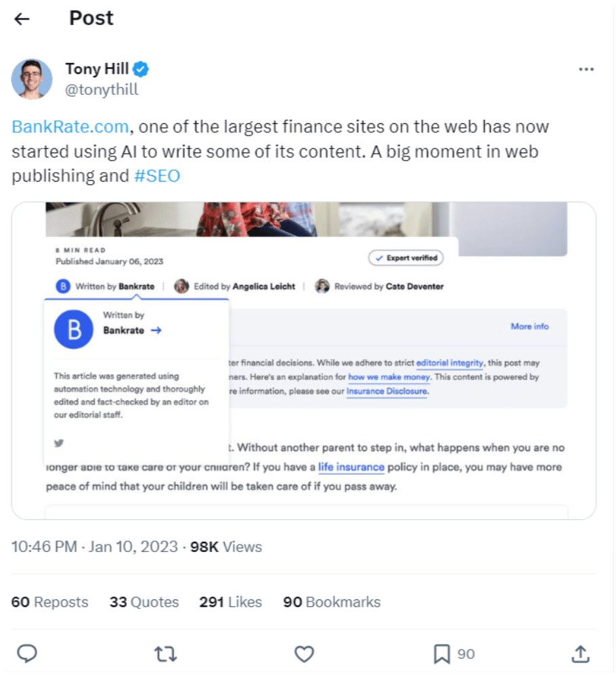616x680 pixels.
Task: Open the @tonythill handle link
Action: [102, 90]
